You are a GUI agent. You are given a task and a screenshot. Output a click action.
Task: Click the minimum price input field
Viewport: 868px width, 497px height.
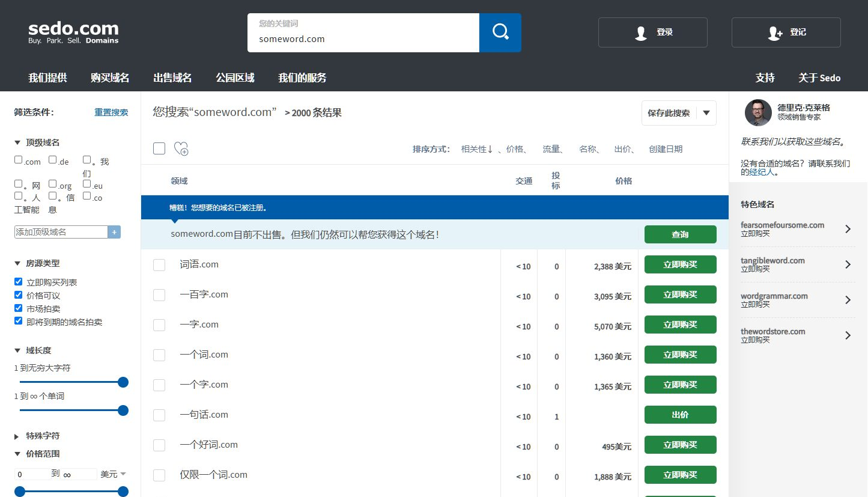coord(32,474)
